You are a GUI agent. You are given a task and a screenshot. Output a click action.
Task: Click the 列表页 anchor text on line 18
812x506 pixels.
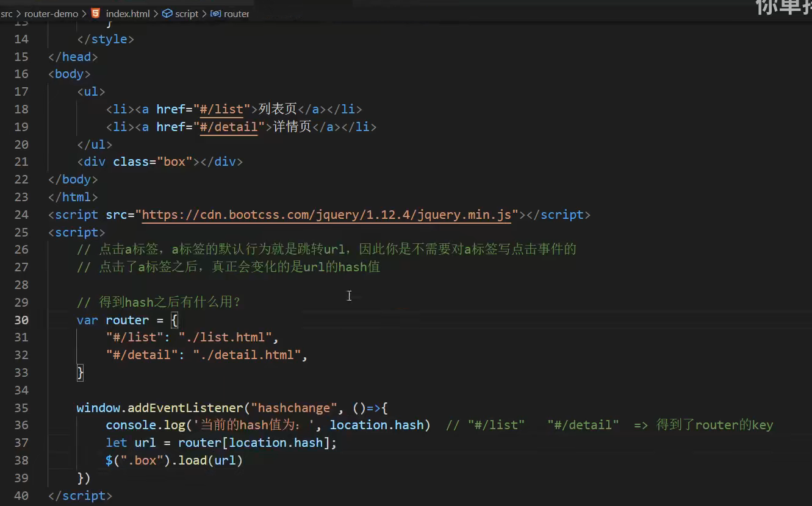pyautogui.click(x=277, y=109)
